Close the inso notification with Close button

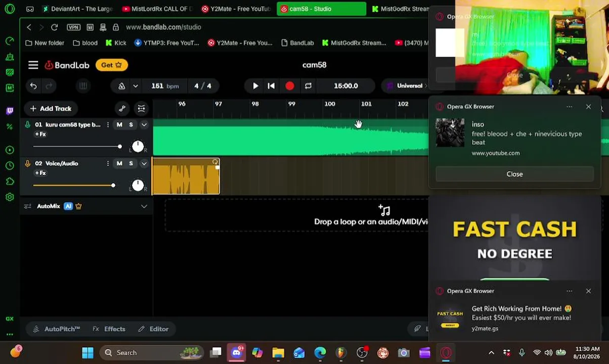click(514, 174)
